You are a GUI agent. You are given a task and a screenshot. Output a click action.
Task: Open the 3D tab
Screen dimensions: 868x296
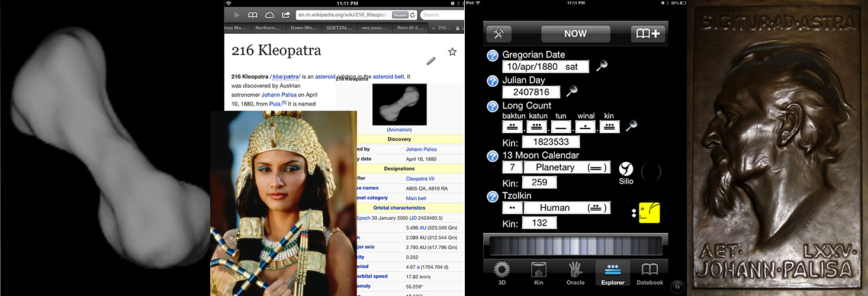point(502,273)
